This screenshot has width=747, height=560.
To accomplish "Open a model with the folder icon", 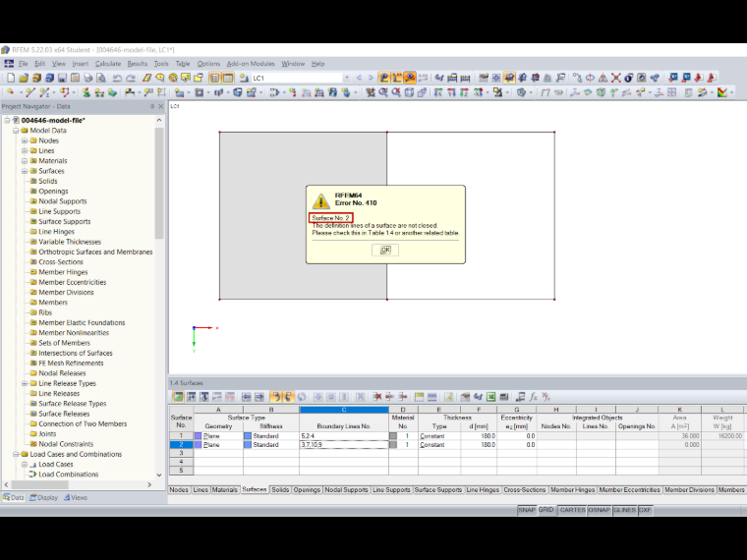I will point(24,78).
